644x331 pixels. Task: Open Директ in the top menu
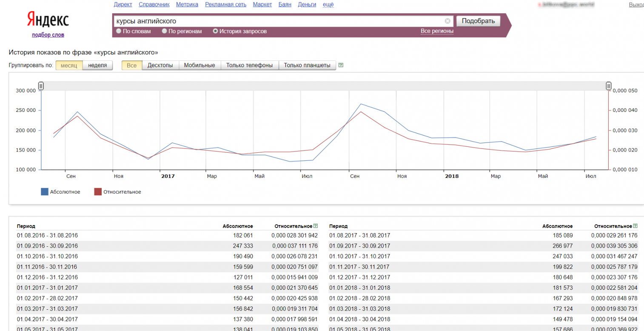tap(123, 5)
